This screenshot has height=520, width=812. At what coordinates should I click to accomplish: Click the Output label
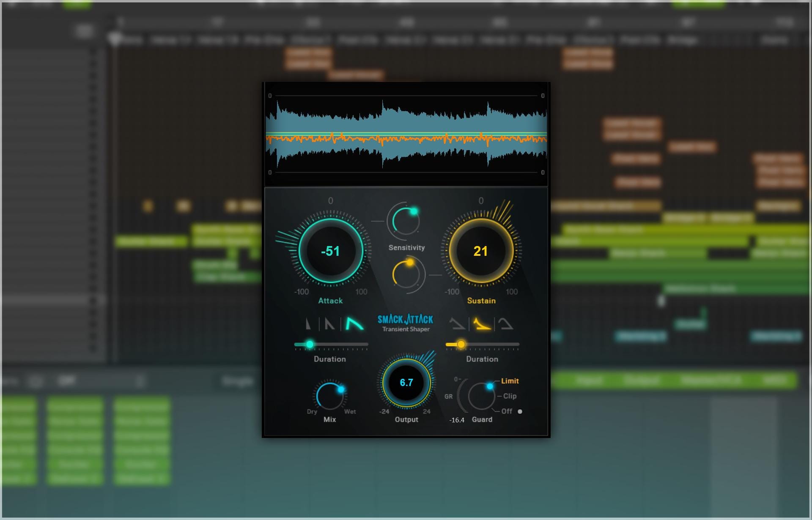click(x=406, y=419)
